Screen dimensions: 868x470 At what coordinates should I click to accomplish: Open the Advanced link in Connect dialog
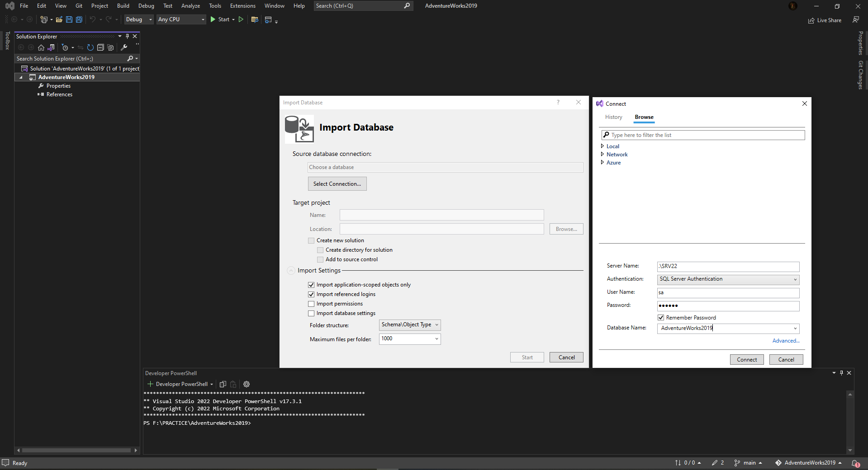coord(785,341)
